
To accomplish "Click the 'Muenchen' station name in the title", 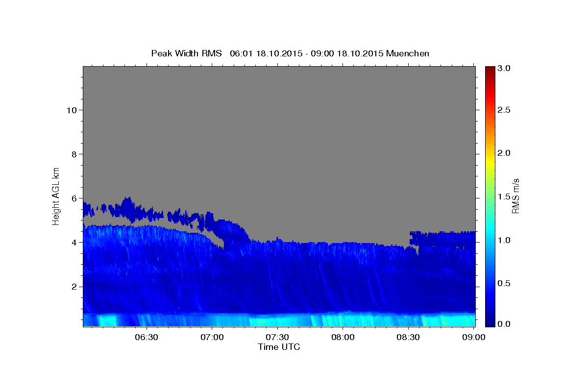I will (x=408, y=53).
